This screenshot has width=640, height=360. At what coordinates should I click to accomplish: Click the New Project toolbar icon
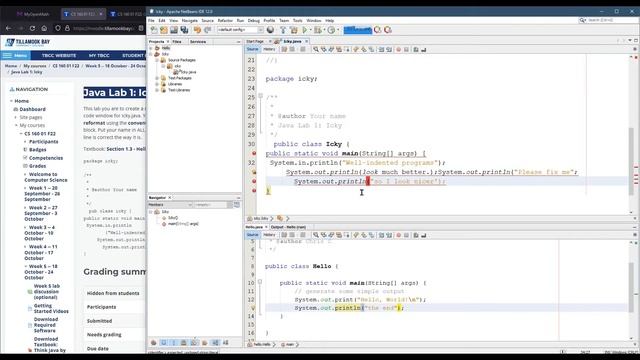(x=164, y=30)
